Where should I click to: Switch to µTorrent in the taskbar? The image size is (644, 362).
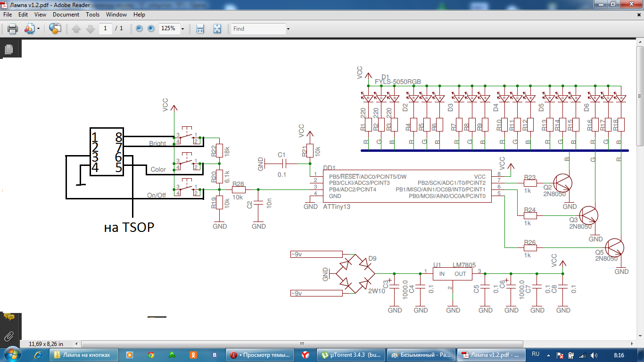tap(351, 355)
